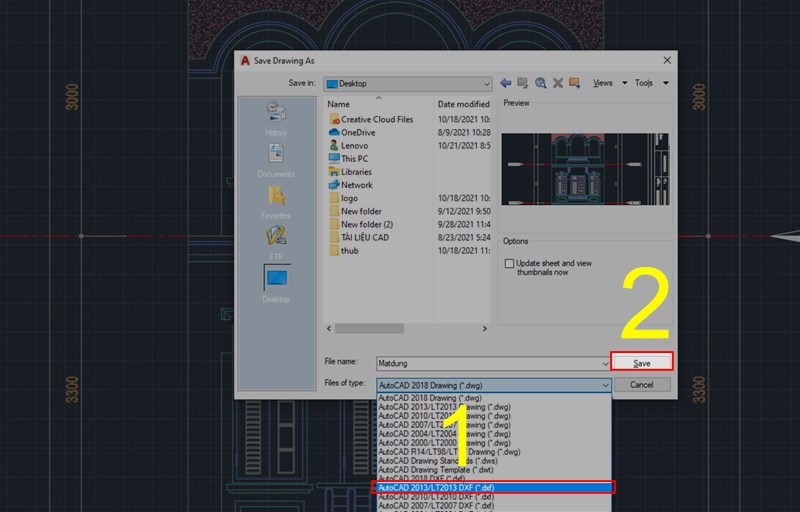Select the Libraries entry
Viewport: 800px width, 512px height.
coord(351,172)
